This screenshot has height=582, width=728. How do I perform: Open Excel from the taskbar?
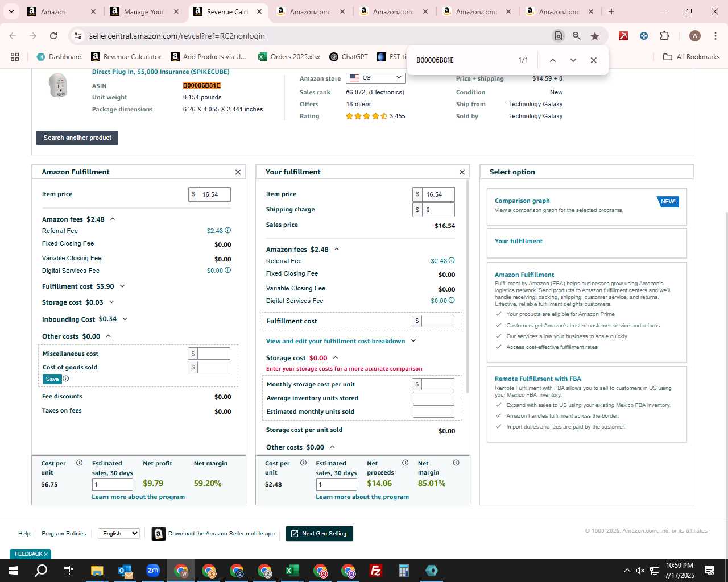(x=292, y=571)
